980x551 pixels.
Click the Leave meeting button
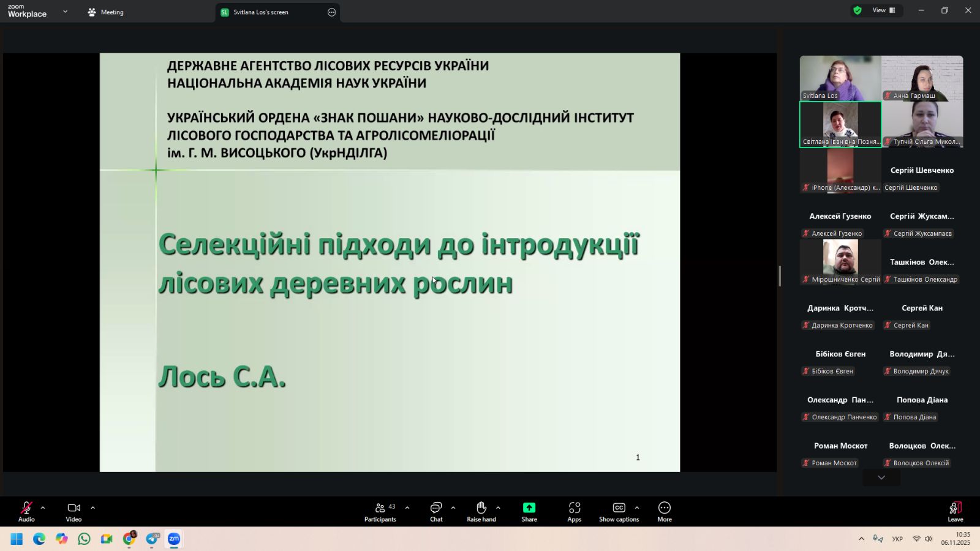(955, 512)
